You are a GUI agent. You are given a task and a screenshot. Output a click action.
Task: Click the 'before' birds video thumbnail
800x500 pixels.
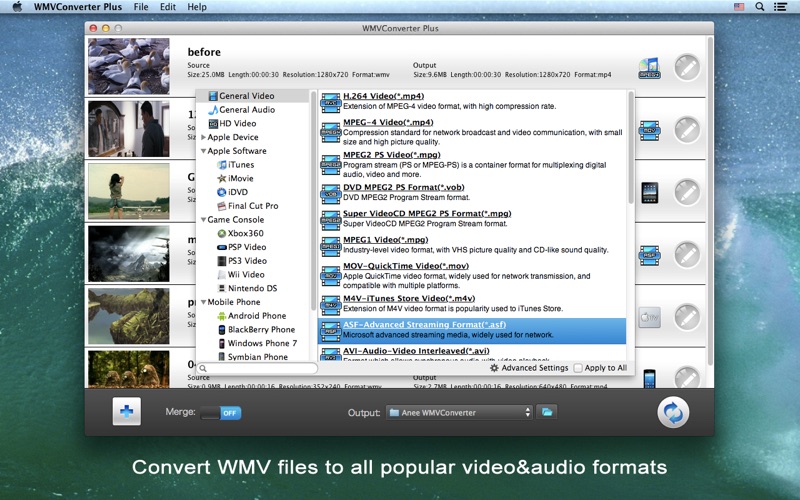pos(129,66)
